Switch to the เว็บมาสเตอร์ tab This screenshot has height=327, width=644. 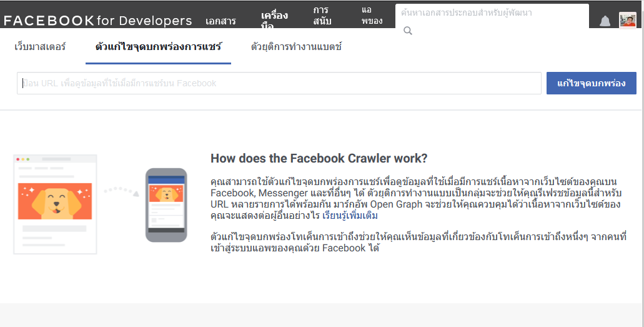[x=40, y=47]
